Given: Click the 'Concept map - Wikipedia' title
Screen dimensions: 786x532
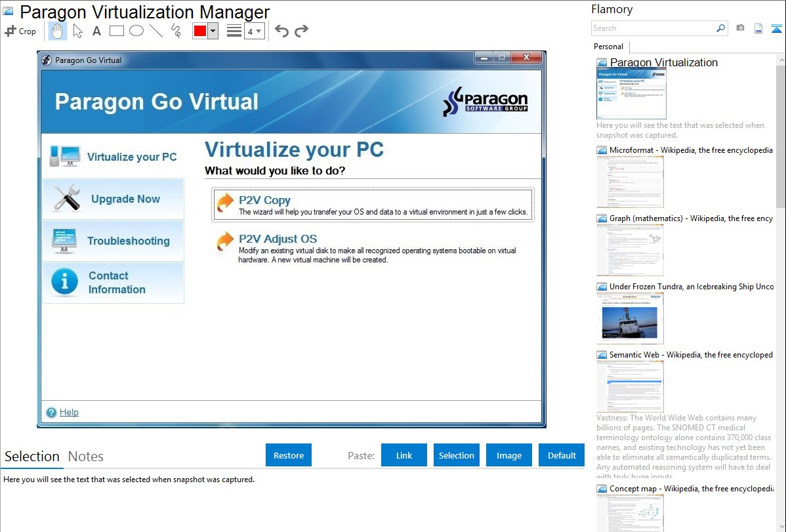Looking at the screenshot, I should (691, 488).
